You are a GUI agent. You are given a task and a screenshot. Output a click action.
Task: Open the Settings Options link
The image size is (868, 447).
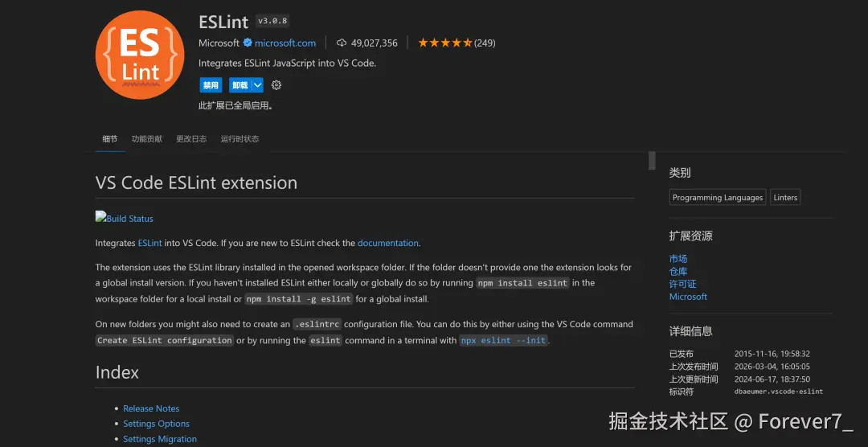(x=156, y=424)
